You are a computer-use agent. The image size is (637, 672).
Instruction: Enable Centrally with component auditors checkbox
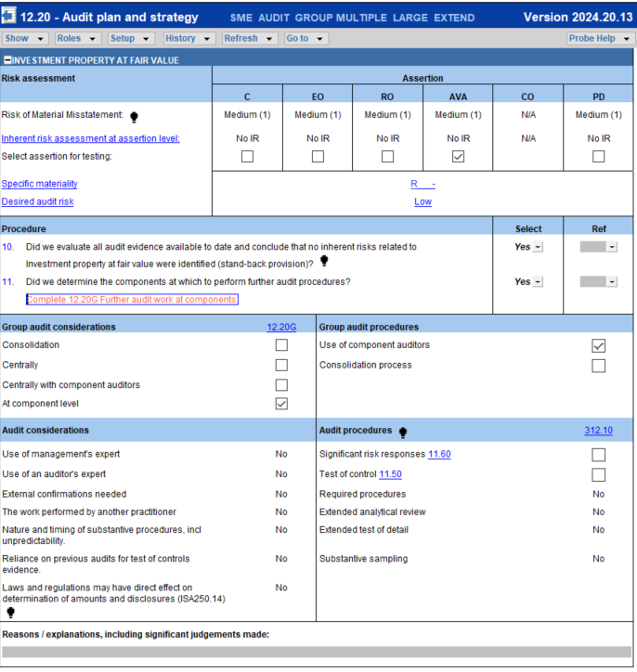tap(281, 385)
